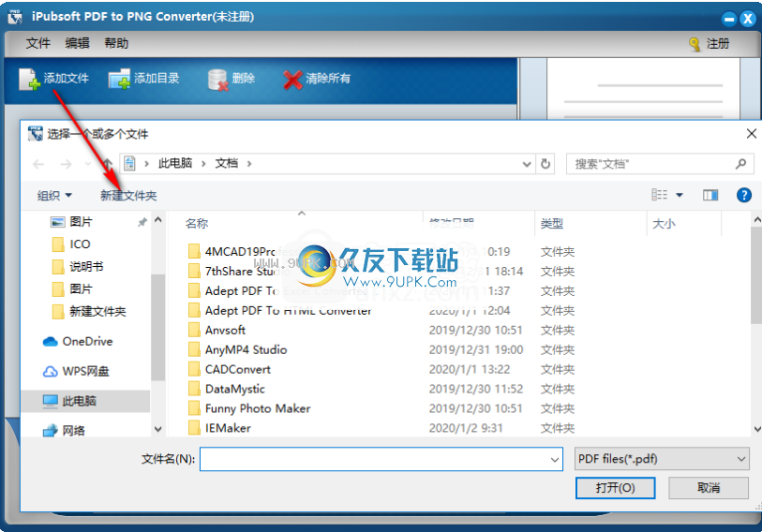Select 新建文件夹 in the sidebar

click(89, 311)
